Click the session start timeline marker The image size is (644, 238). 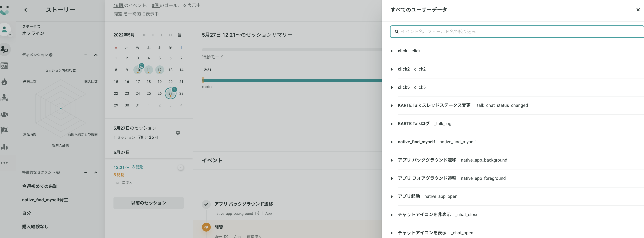pyautogui.click(x=203, y=80)
